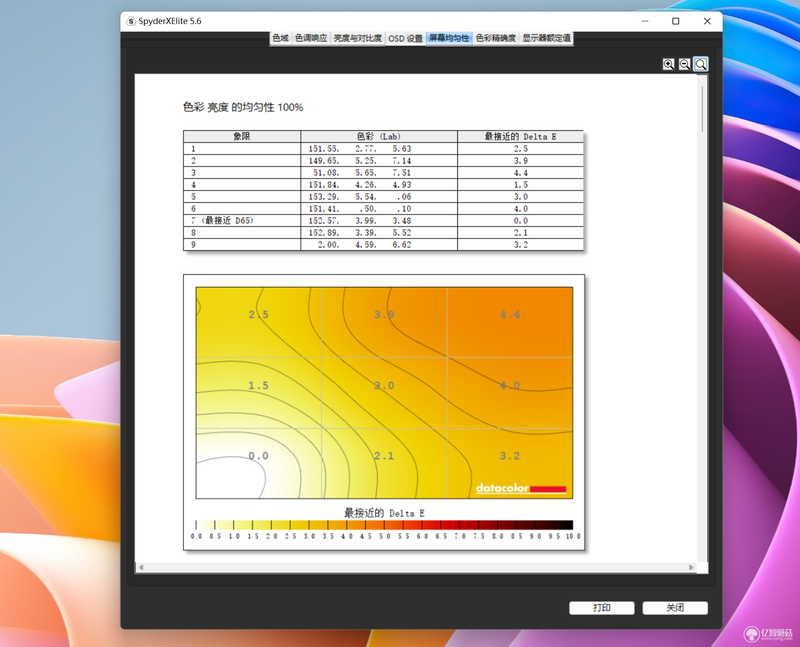Click the heading 色彩 亮度 的均匀性 100%
This screenshot has width=800, height=647.
pos(243,107)
